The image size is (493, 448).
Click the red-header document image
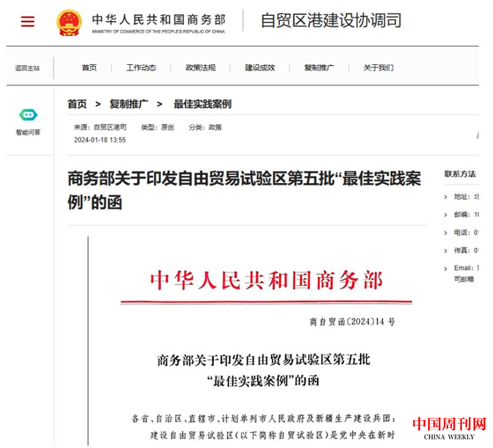(259, 339)
